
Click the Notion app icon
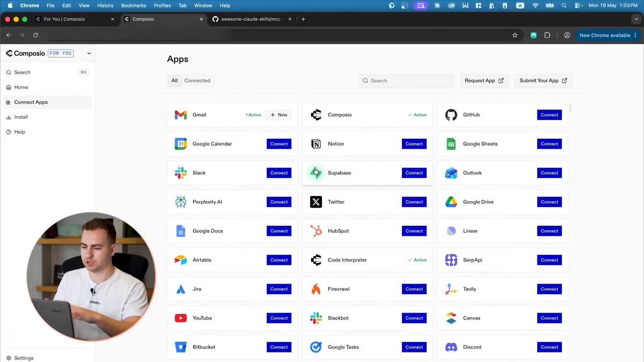(x=316, y=144)
